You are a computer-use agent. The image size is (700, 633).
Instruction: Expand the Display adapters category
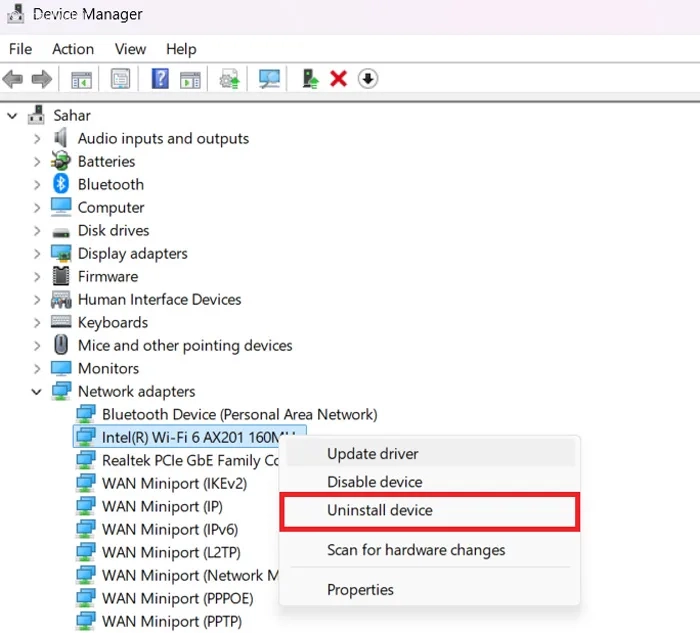click(37, 254)
